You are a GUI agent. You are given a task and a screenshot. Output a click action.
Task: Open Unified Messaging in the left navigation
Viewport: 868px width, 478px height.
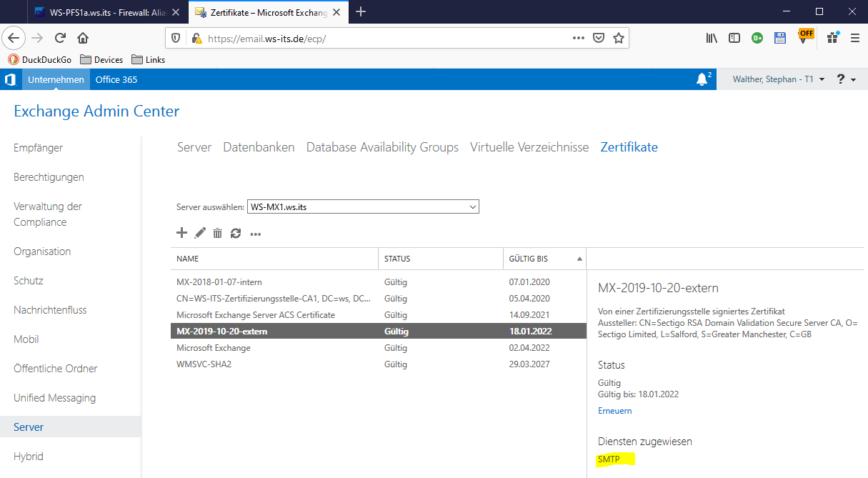[x=54, y=398]
